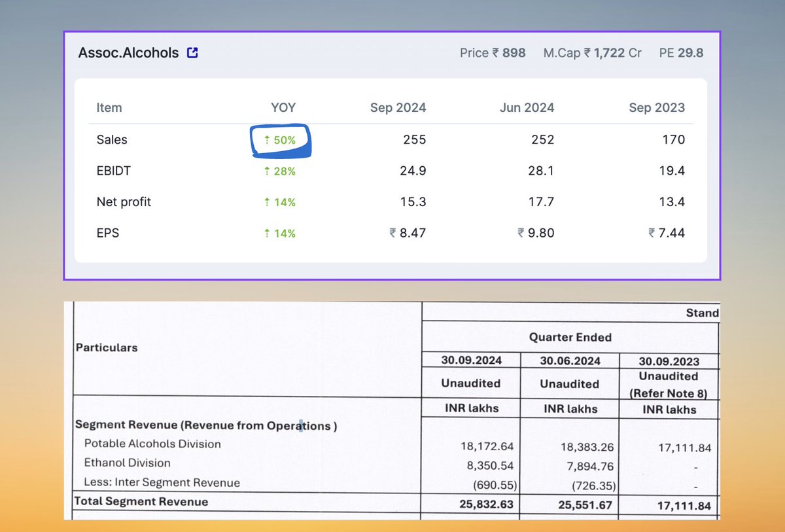Select the Jun 2024 column header
This screenshot has height=532, width=785.
pyautogui.click(x=527, y=108)
